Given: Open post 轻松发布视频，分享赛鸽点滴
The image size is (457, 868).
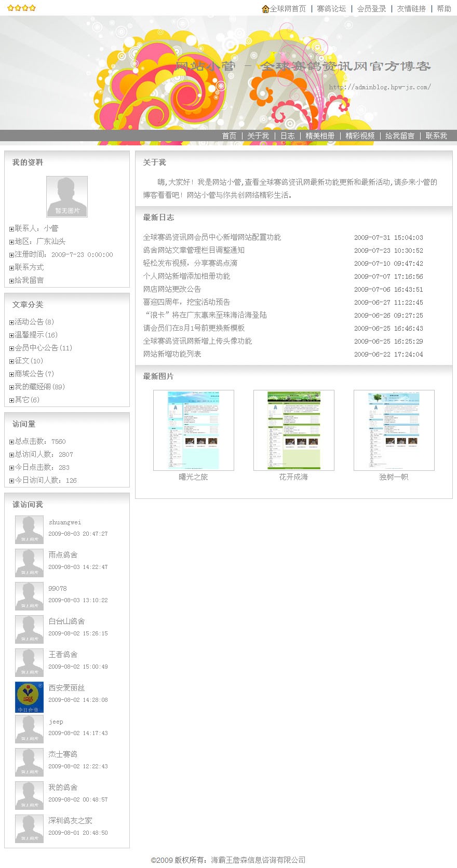Looking at the screenshot, I should point(190,263).
